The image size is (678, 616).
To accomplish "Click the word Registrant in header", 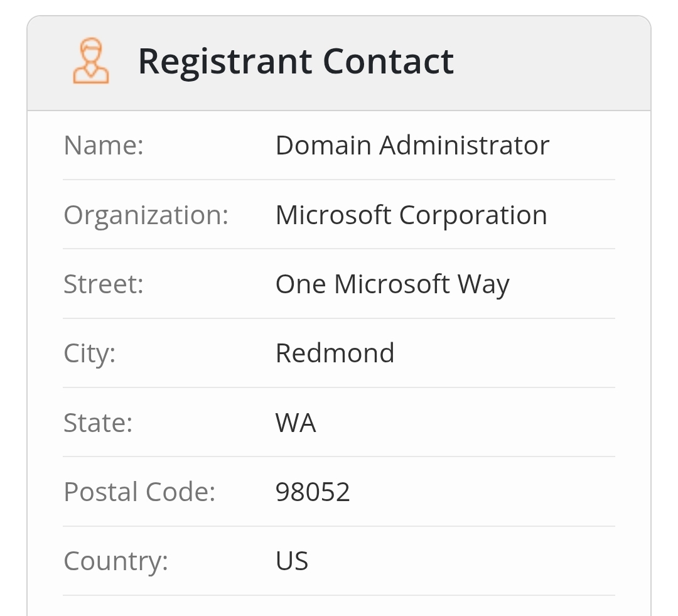I will [x=225, y=62].
